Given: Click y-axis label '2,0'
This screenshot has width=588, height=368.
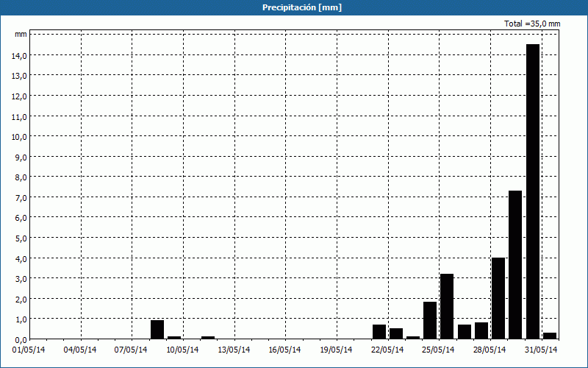Looking at the screenshot, I should coord(21,300).
